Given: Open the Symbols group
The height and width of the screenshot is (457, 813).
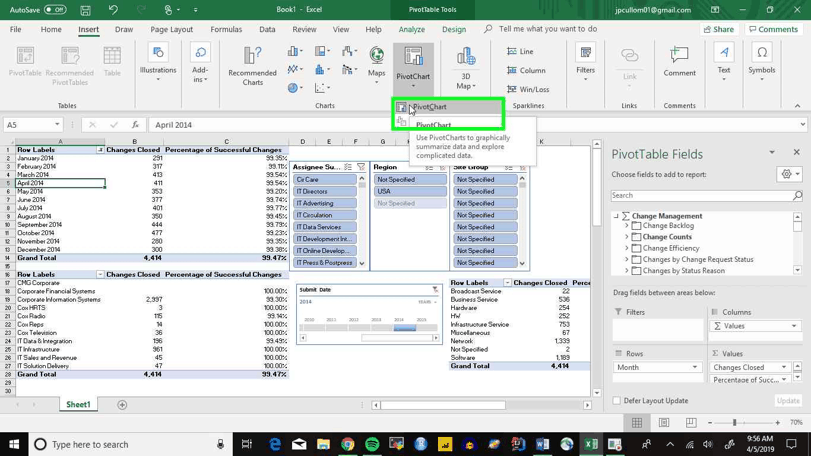Looking at the screenshot, I should click(x=762, y=63).
